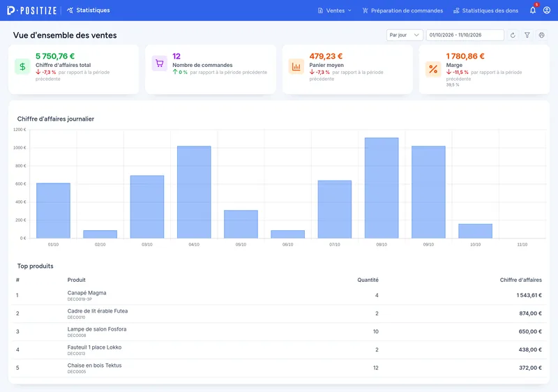This screenshot has width=558, height=392.
Task: Open the notifications bell
Action: 533,10
